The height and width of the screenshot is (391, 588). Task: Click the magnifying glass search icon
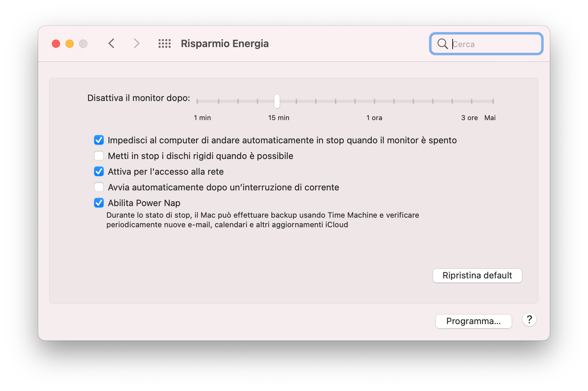pos(442,44)
